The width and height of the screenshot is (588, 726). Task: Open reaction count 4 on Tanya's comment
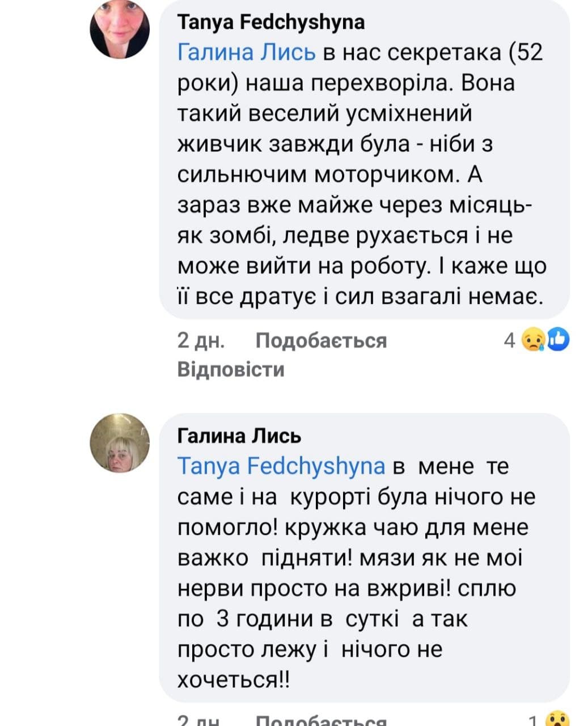point(510,340)
